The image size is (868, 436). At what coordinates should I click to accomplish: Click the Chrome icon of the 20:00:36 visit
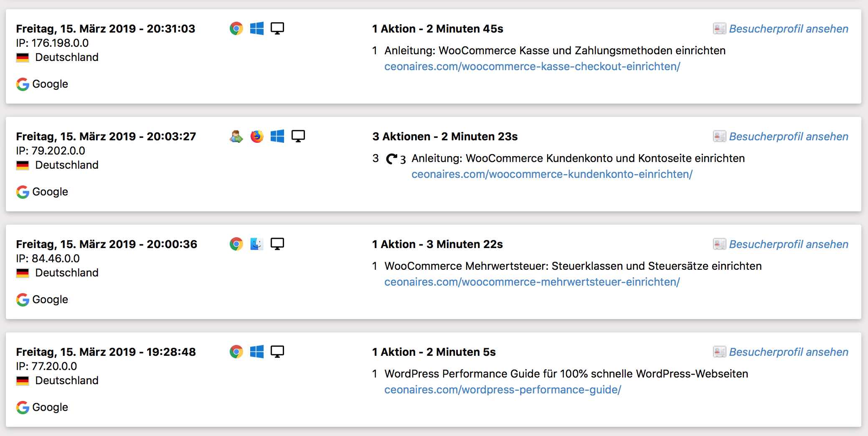click(x=235, y=243)
